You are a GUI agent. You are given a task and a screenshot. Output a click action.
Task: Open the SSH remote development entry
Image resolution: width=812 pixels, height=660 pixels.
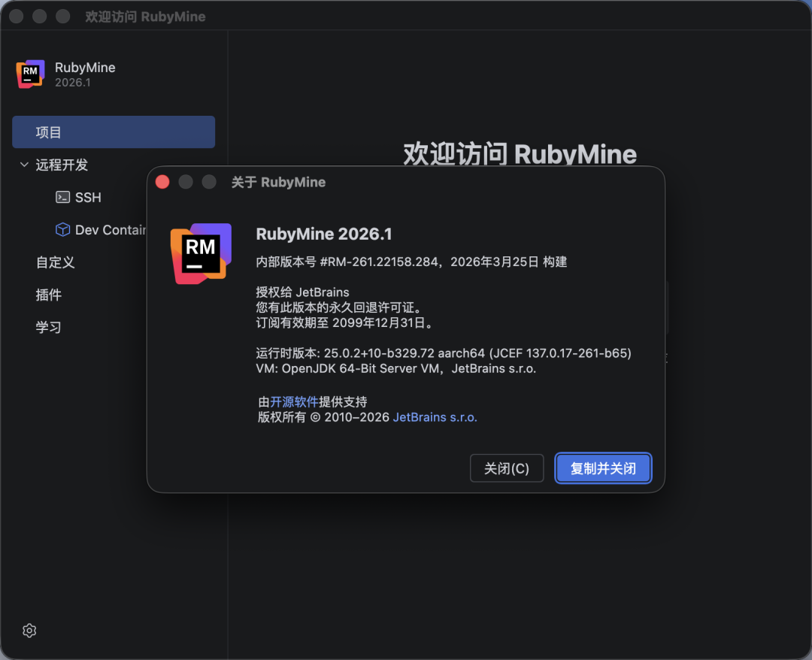(x=88, y=197)
